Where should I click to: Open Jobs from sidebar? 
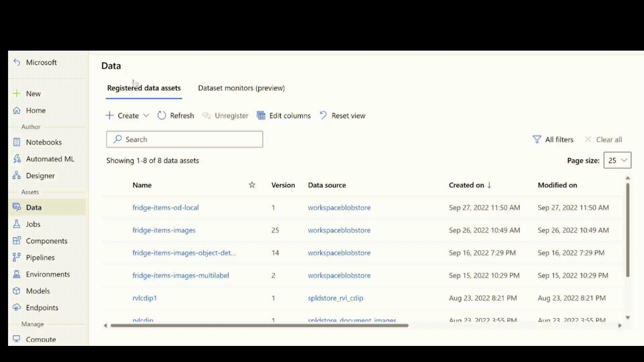[33, 224]
